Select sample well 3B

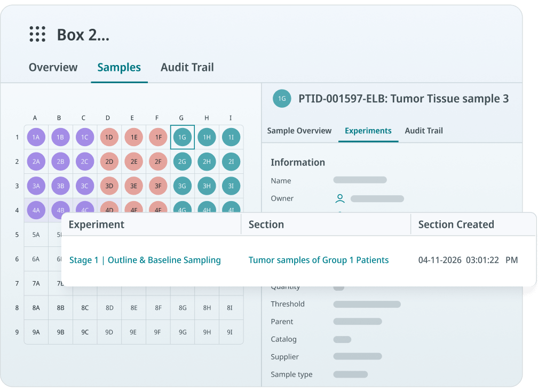[x=61, y=186]
